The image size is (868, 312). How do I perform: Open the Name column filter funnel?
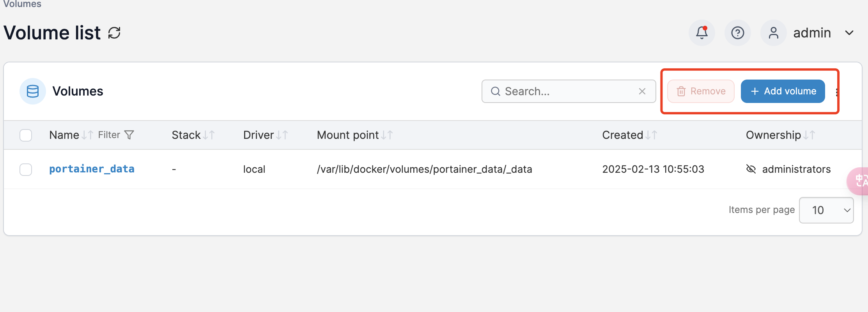click(129, 135)
